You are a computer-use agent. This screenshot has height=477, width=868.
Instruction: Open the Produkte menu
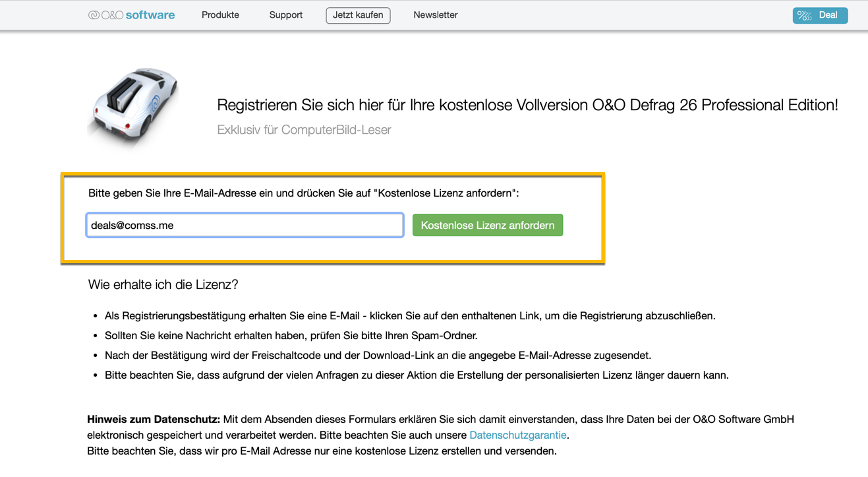click(x=220, y=15)
